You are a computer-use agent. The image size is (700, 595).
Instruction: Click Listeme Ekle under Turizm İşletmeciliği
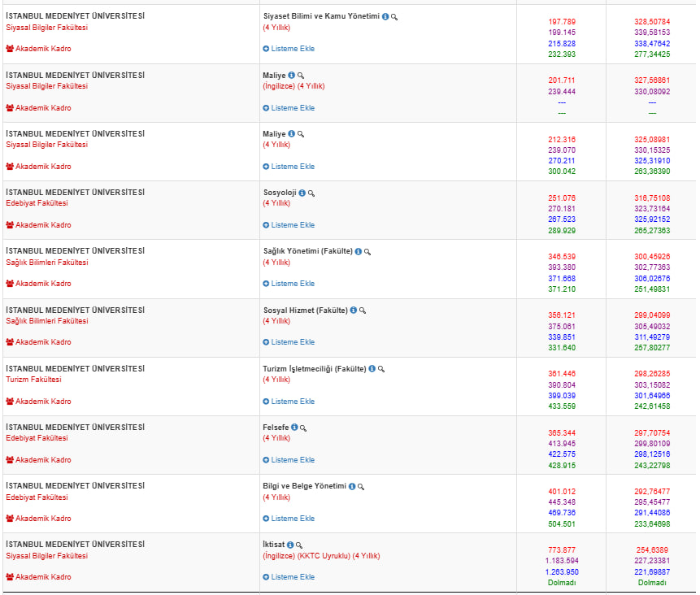(x=289, y=402)
